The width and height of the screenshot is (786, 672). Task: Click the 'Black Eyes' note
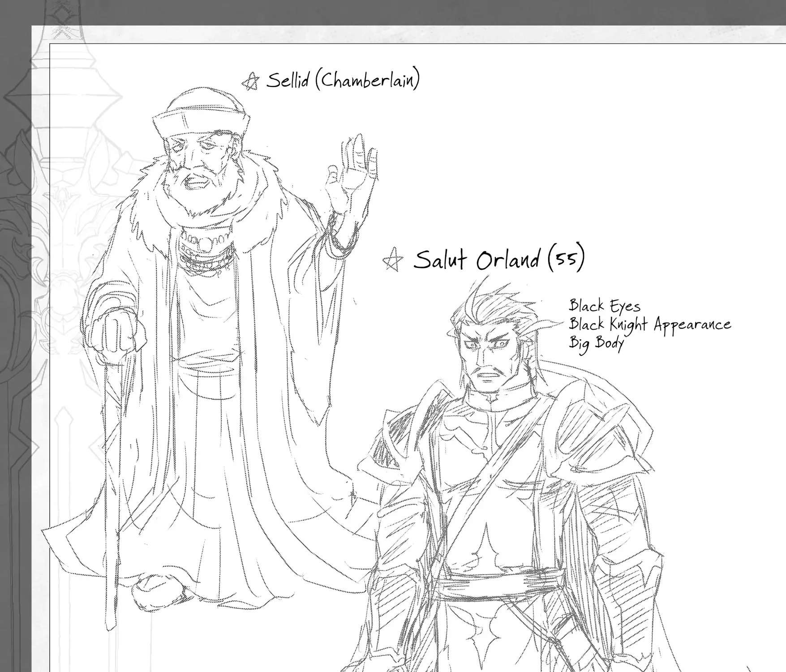pos(605,306)
